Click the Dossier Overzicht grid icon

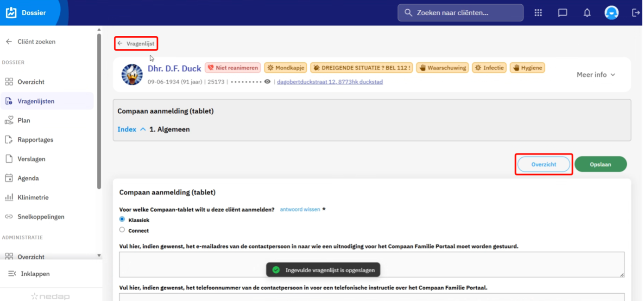(x=9, y=82)
